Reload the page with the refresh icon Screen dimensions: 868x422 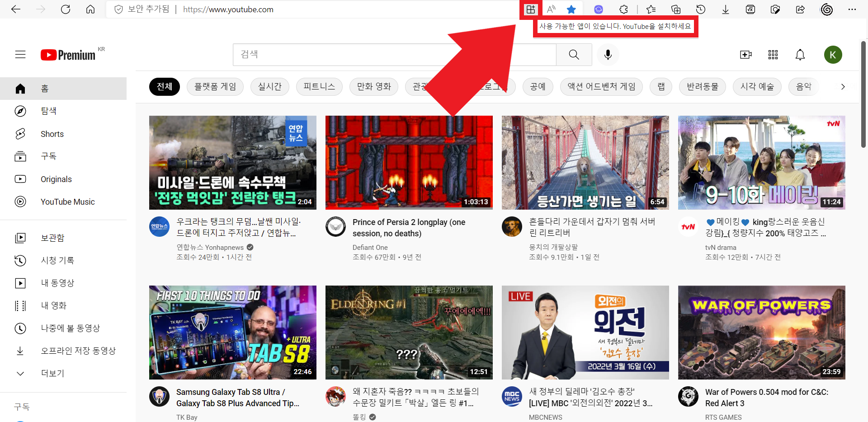[x=66, y=9]
